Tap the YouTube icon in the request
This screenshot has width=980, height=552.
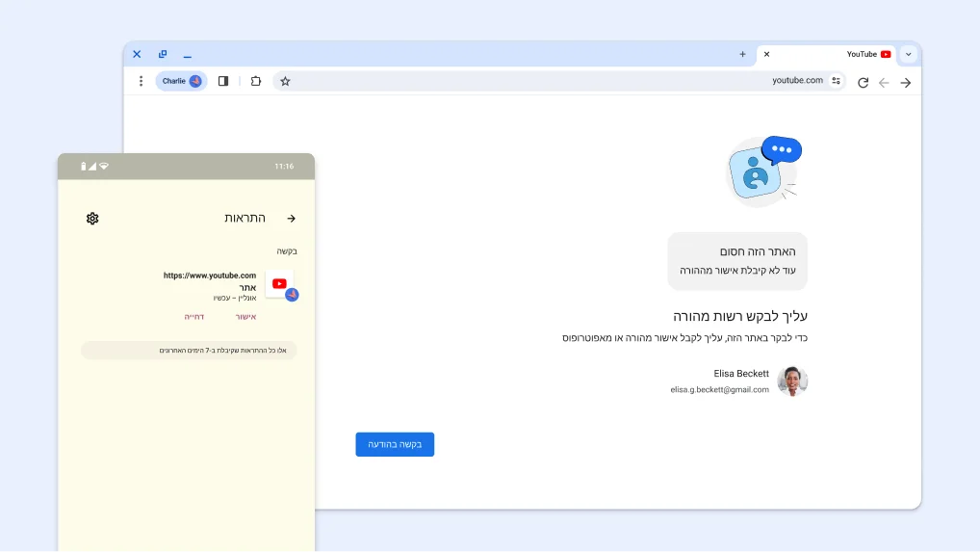[280, 284]
